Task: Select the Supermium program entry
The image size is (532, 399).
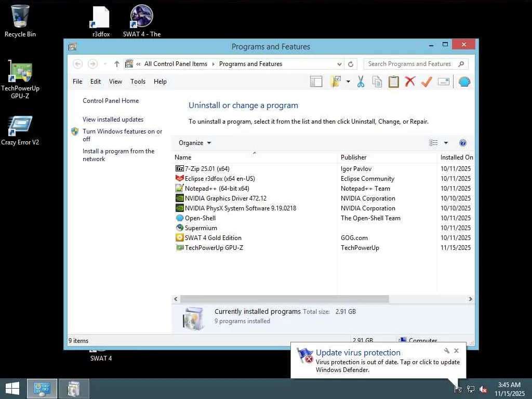Action: pos(323,228)
